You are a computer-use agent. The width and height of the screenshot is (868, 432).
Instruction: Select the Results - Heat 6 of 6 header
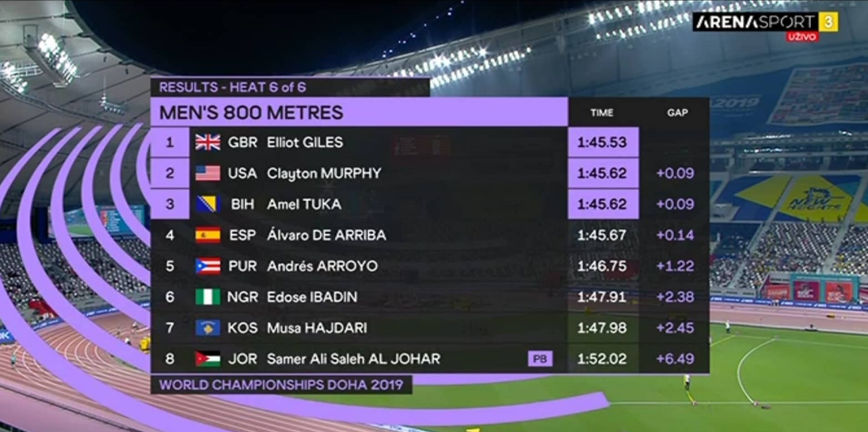[233, 87]
